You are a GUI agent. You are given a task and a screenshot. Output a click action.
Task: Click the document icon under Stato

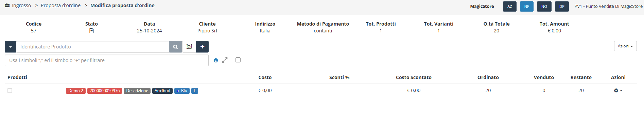click(91, 31)
